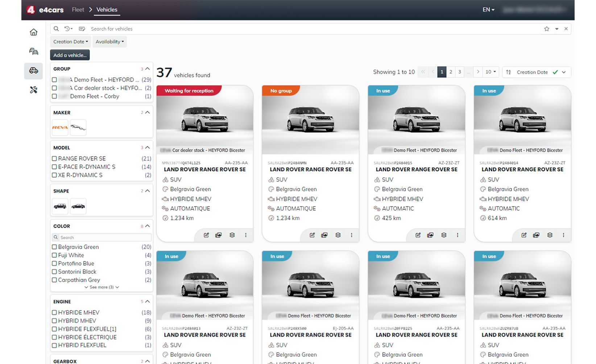Open the home dashboard sidebar icon
Image resolution: width=596 pixels, height=364 pixels.
click(33, 32)
